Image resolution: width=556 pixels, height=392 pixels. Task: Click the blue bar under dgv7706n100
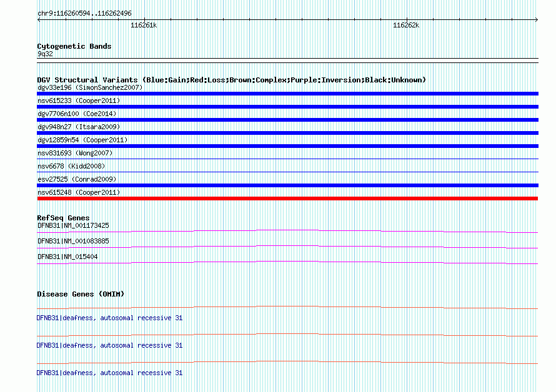(x=287, y=120)
